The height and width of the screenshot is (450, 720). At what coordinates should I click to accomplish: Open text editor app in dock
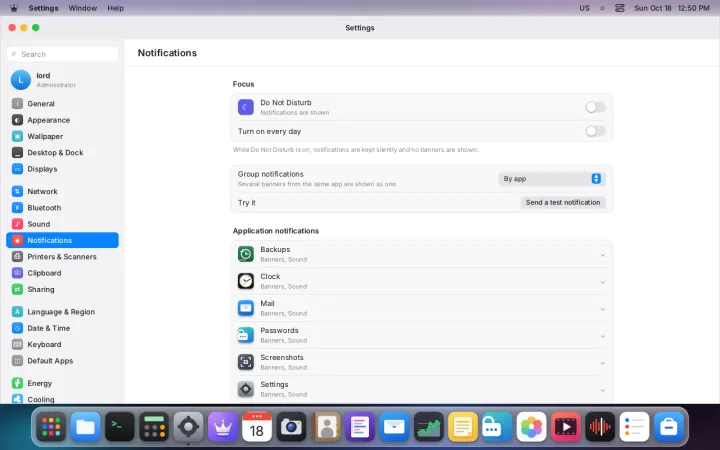pos(360,427)
